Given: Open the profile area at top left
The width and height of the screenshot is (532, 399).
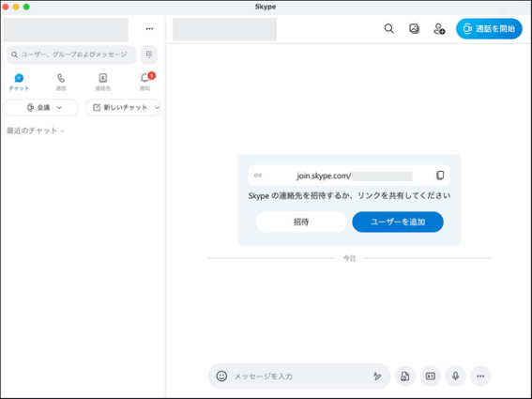Looking at the screenshot, I should (x=66, y=30).
